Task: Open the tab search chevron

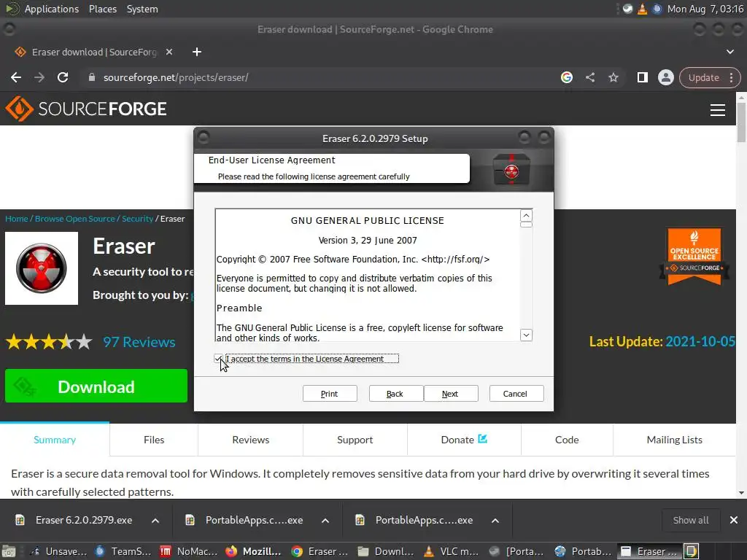Action: tap(729, 52)
